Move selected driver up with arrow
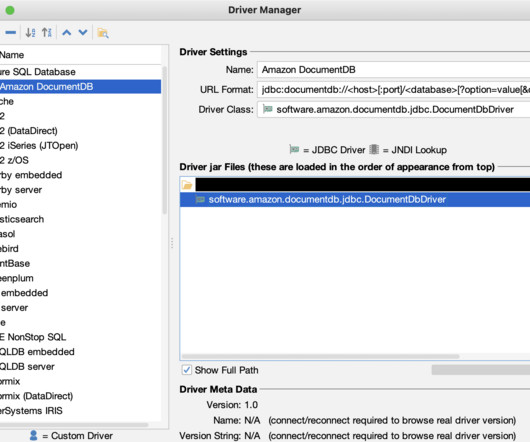The image size is (530, 442). point(67,33)
